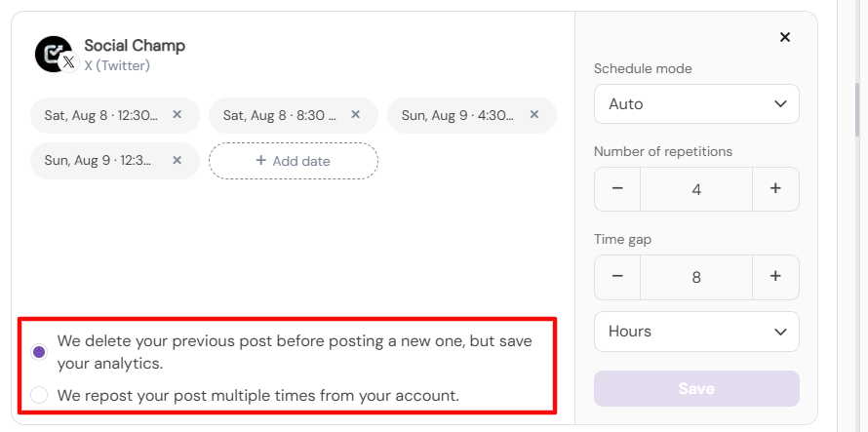Image resolution: width=868 pixels, height=432 pixels.
Task: Decrease the time gap value
Action: tap(617, 277)
